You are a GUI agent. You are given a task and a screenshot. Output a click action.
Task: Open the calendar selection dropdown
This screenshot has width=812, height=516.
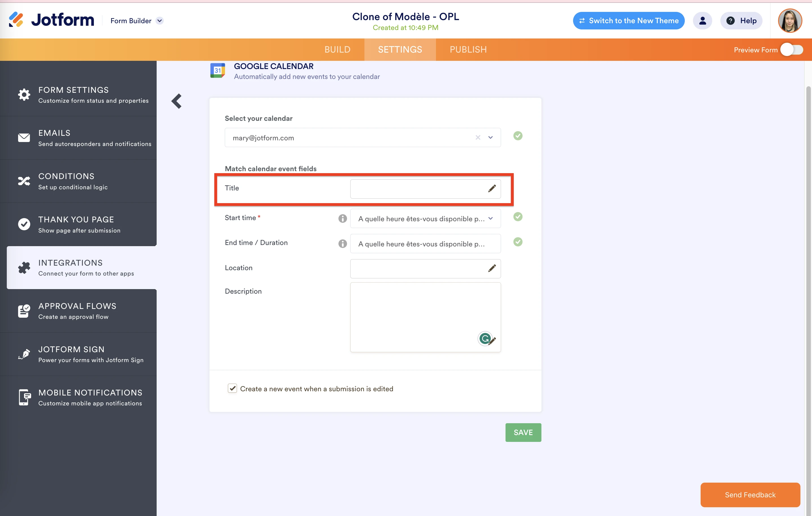pos(491,137)
